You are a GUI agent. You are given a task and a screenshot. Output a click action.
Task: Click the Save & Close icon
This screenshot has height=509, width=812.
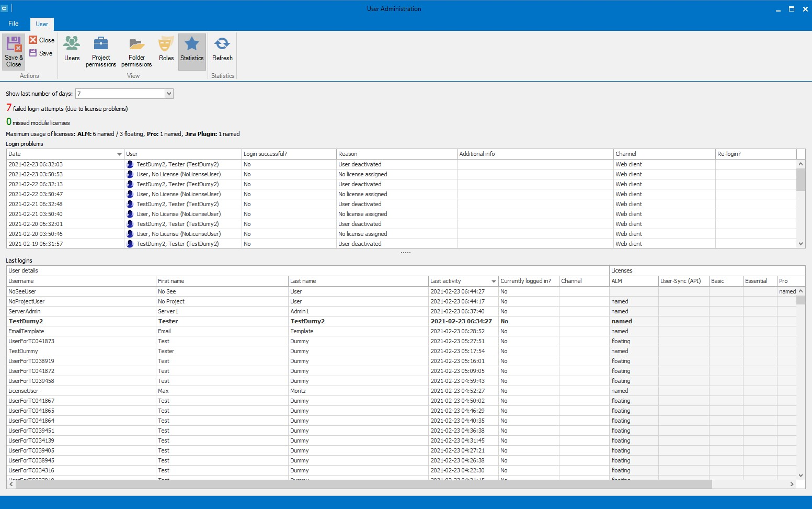point(14,45)
